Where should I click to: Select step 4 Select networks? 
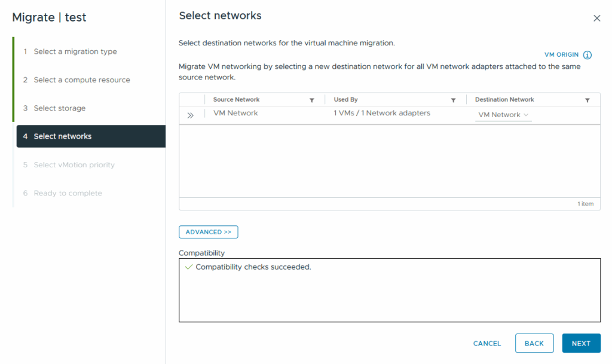(x=91, y=136)
